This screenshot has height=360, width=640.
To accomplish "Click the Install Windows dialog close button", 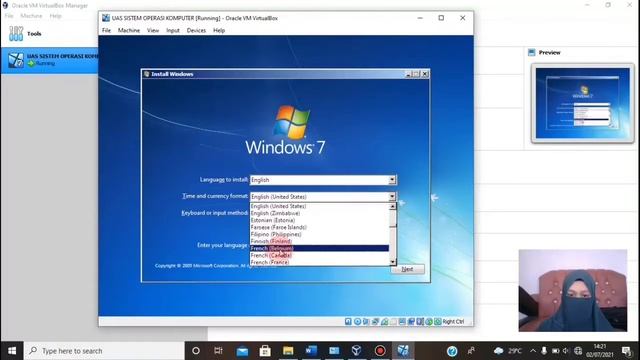I will (x=425, y=74).
